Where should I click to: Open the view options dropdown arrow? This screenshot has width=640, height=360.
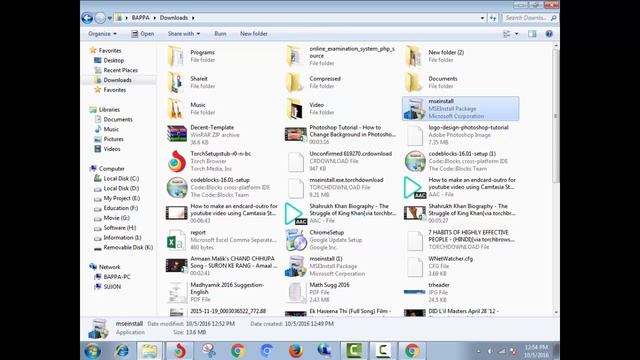(x=516, y=34)
